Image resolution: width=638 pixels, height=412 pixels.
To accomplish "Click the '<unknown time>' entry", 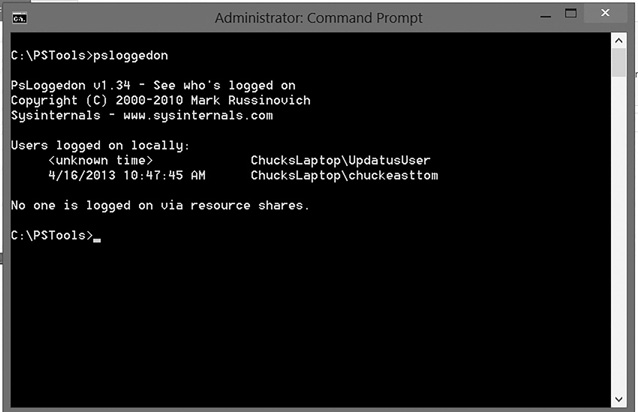I will click(100, 160).
